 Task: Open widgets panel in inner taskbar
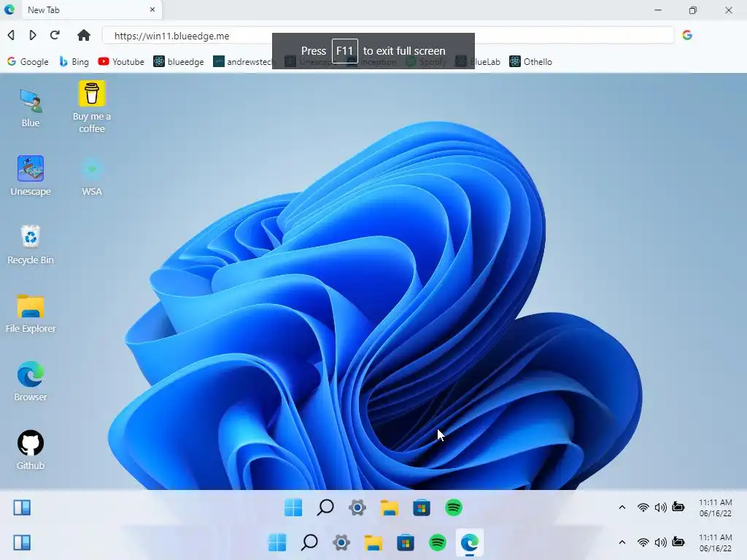coord(22,507)
